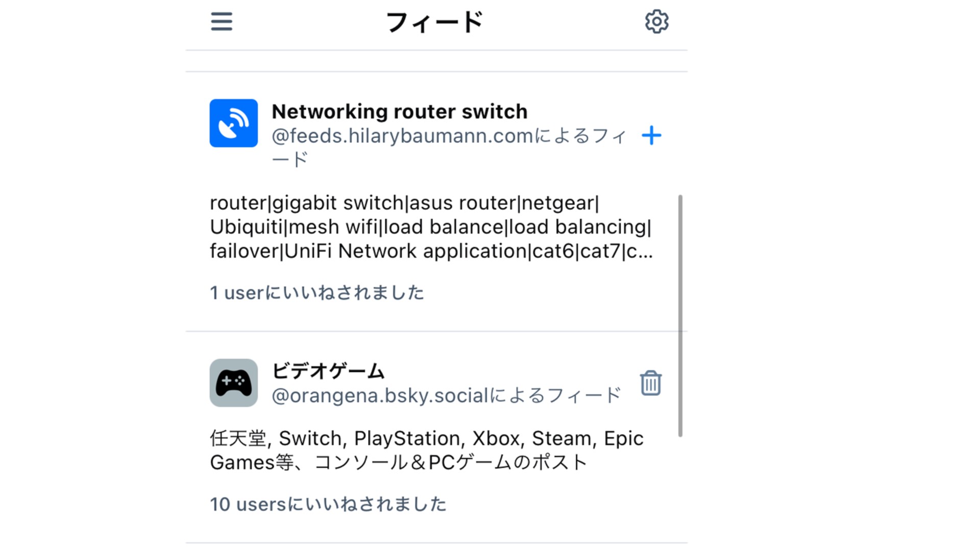Open the feed details for ビデオゲーム
Screen dimensions: 980x551
[328, 371]
